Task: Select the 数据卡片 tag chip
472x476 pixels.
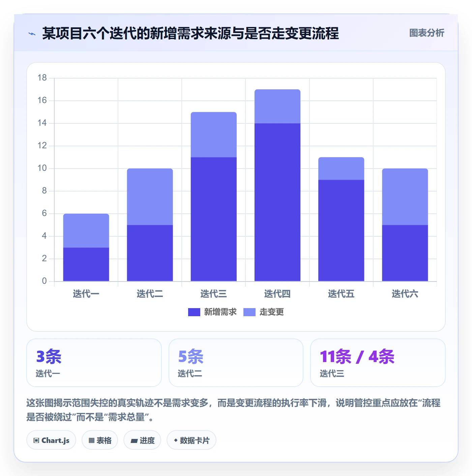Action: point(191,440)
